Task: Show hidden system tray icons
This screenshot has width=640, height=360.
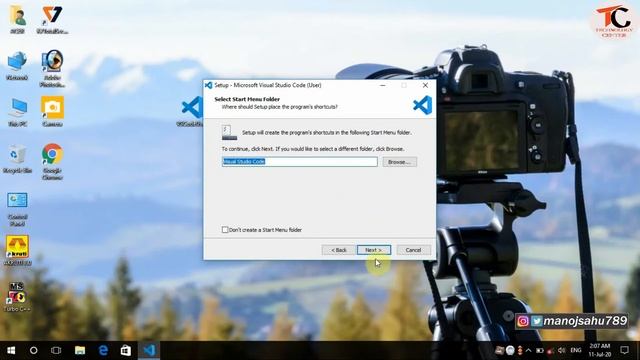Action: (x=529, y=351)
